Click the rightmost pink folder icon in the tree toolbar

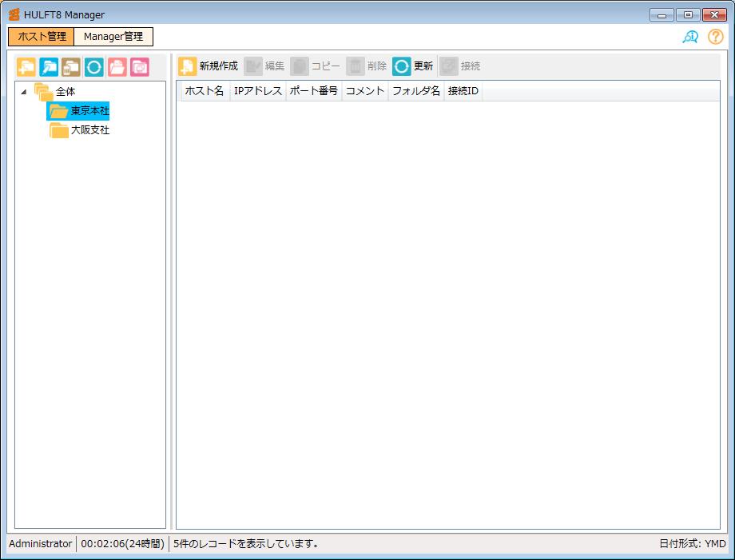click(x=140, y=67)
